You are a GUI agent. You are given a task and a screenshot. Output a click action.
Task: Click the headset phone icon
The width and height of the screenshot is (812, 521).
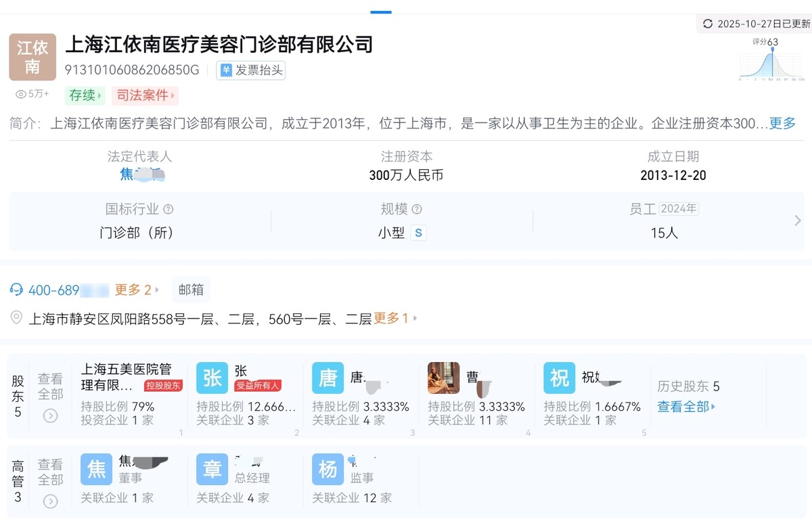[17, 290]
